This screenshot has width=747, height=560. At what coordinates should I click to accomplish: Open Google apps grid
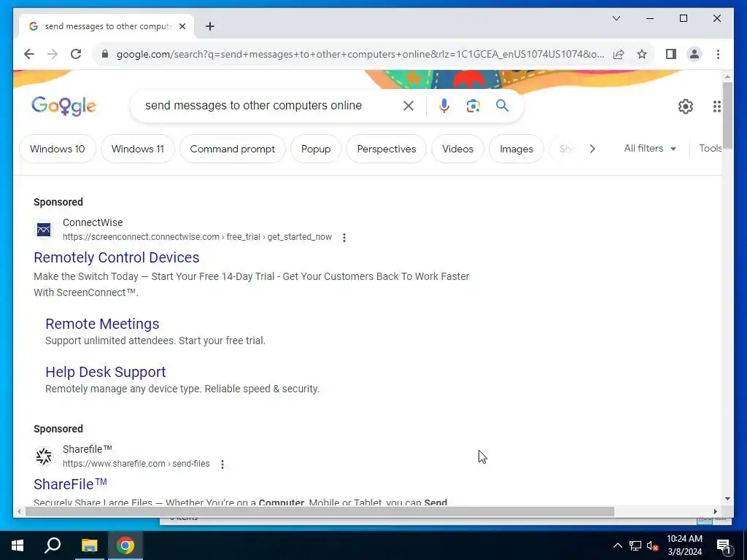716,106
